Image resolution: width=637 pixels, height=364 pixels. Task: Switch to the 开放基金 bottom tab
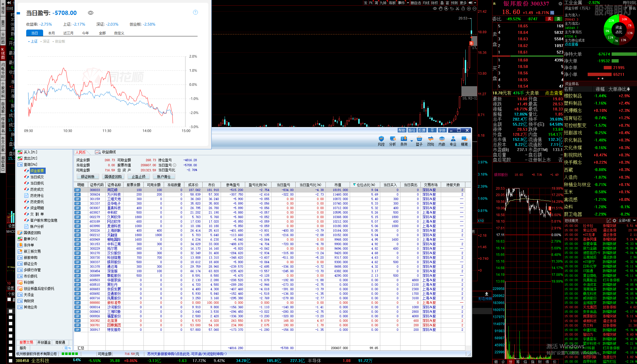coord(44,342)
